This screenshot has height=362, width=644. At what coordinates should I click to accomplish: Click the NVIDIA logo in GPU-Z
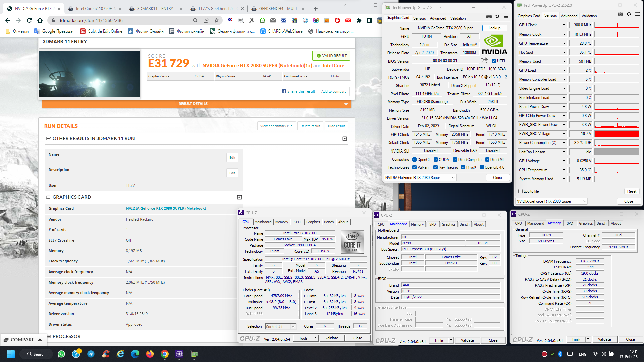tap(494, 45)
